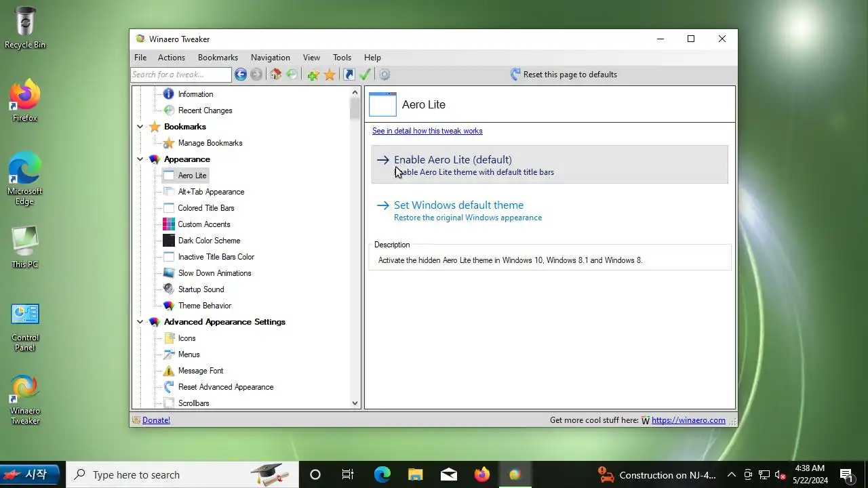868x488 pixels.
Task: Select the Aero Lite tree item
Action: point(192,176)
